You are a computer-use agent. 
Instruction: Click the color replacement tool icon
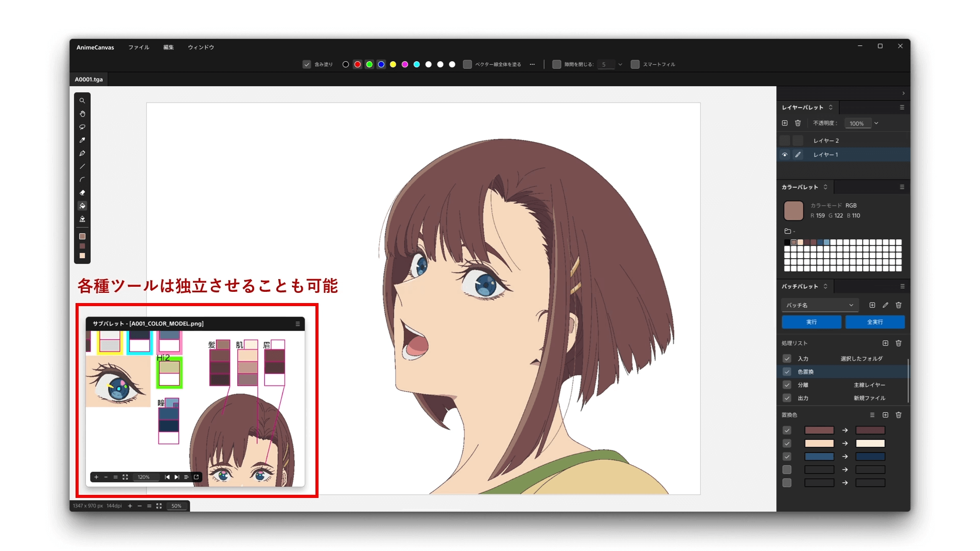tap(82, 219)
